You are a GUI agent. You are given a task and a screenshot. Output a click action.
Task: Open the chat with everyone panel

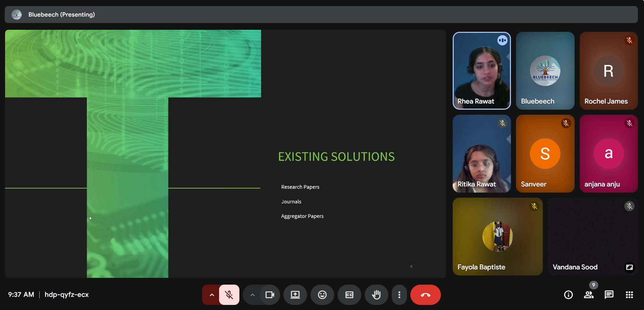tap(609, 295)
